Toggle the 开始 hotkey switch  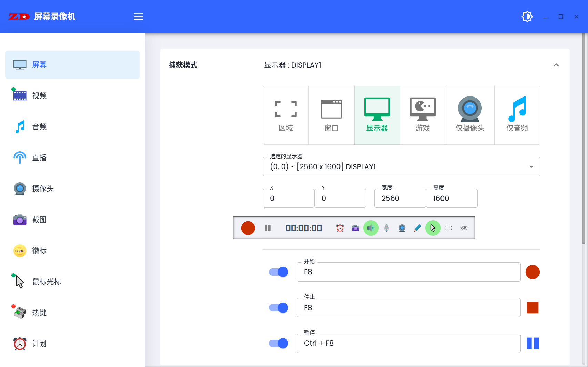click(278, 272)
